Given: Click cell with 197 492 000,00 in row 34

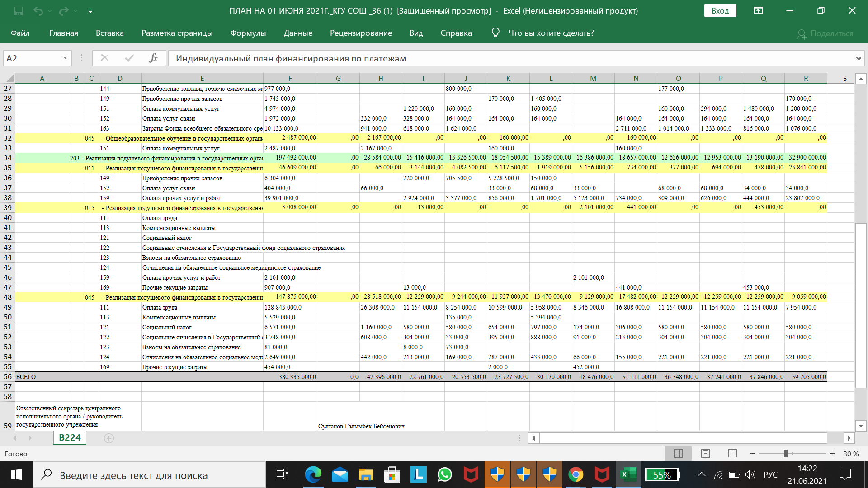Looking at the screenshot, I should point(290,158).
